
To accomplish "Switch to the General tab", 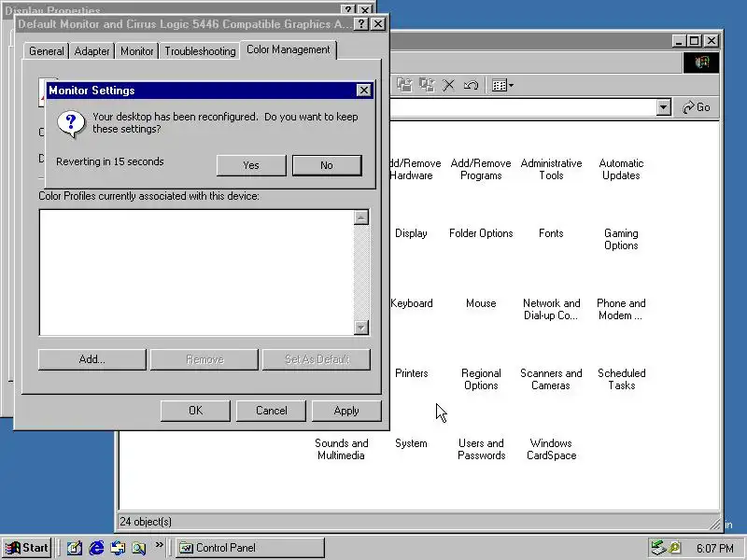I will [46, 51].
